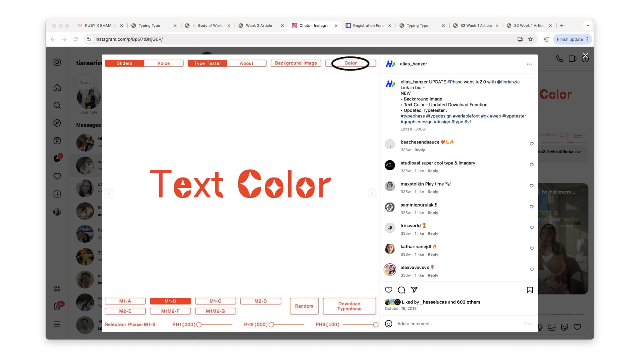Open Messages icon with 6 badge
The width and height of the screenshot is (640, 364).
point(57,158)
